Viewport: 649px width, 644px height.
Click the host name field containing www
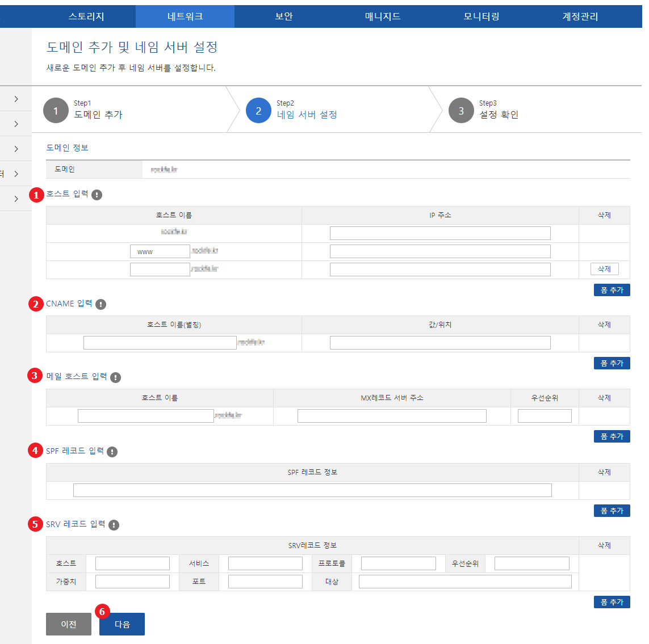tap(160, 251)
